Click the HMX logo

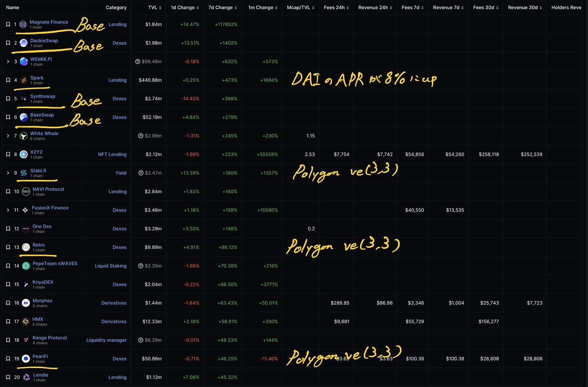point(26,322)
